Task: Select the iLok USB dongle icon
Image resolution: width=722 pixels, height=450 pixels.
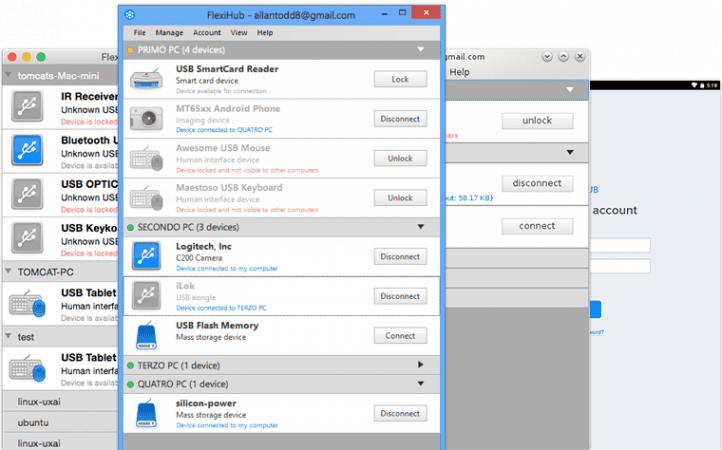Action: [x=146, y=295]
